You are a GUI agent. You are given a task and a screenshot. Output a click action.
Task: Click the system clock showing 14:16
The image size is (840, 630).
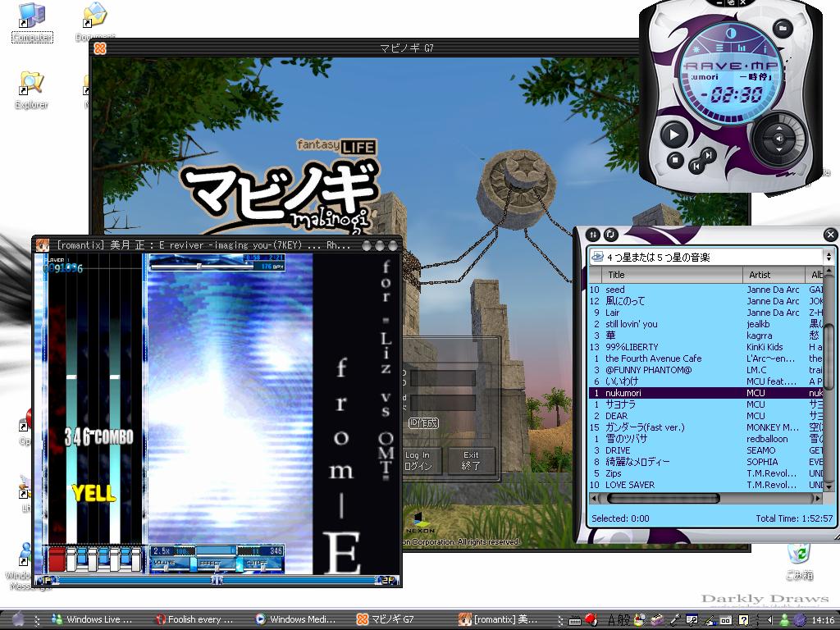[823, 620]
